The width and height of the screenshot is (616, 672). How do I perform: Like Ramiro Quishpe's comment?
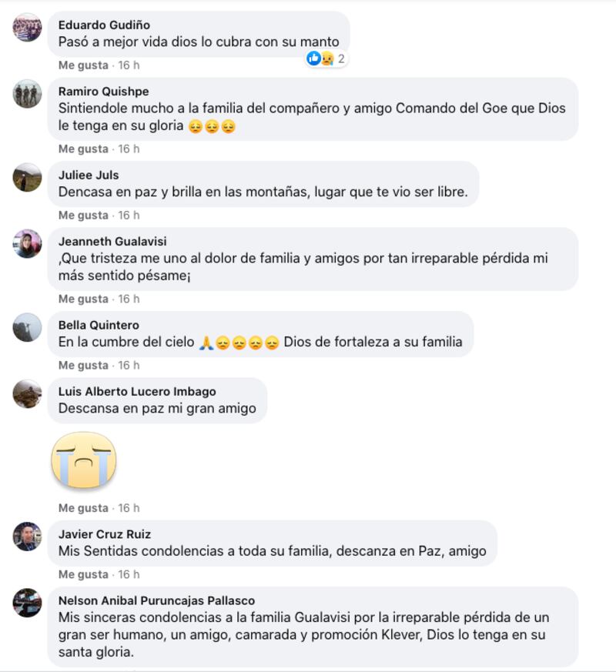click(x=83, y=149)
